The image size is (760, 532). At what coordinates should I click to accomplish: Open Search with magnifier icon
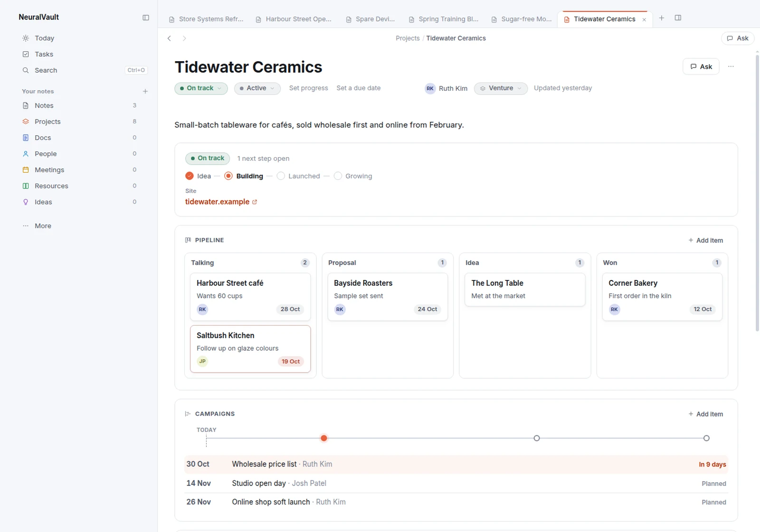click(x=26, y=70)
